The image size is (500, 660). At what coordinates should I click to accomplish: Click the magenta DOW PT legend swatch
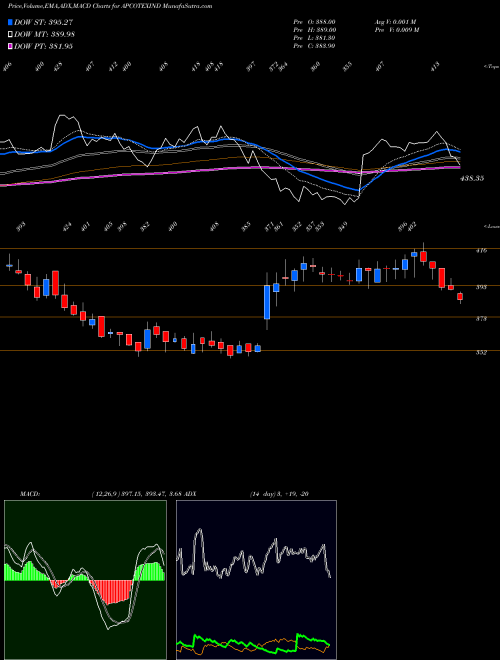tap(10, 46)
